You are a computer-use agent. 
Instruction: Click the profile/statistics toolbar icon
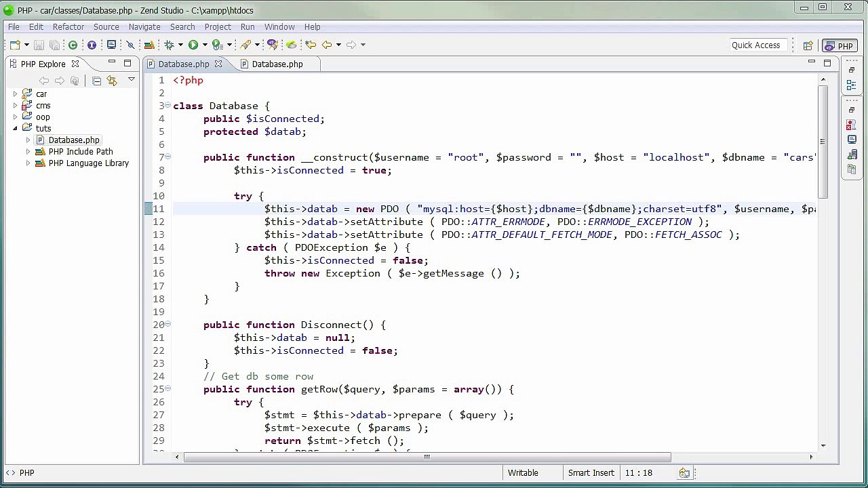pos(150,45)
